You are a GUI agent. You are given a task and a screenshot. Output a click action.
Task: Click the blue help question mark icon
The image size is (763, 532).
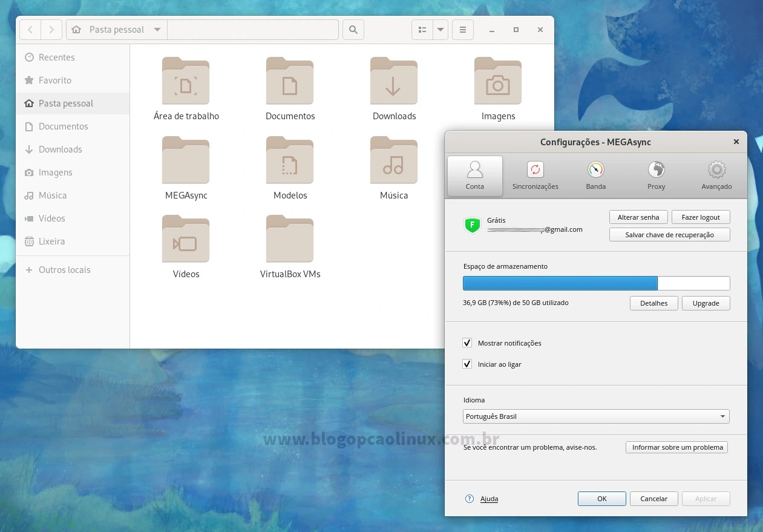pyautogui.click(x=470, y=499)
